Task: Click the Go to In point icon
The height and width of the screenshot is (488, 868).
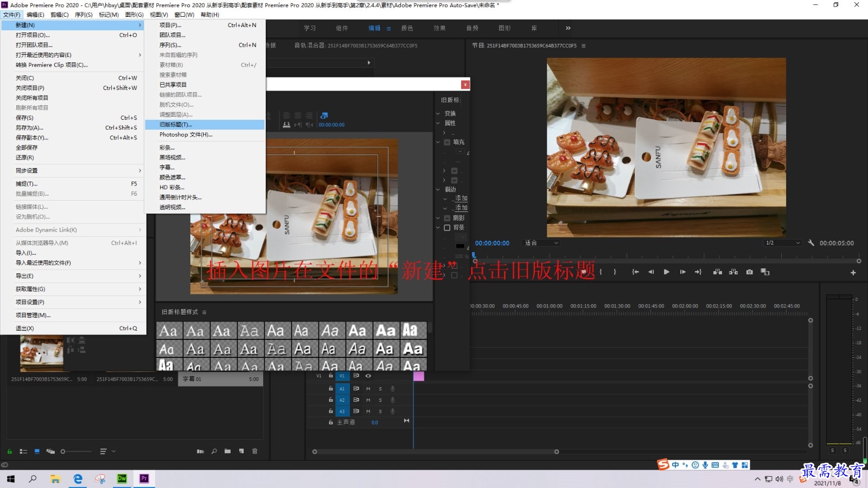Action: point(635,272)
